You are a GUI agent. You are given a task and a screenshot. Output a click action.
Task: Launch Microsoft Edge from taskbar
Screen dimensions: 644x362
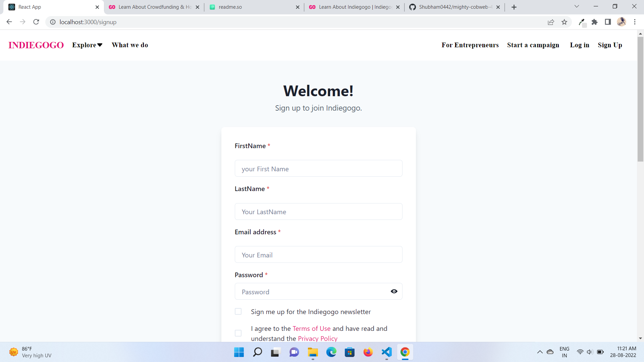(331, 352)
